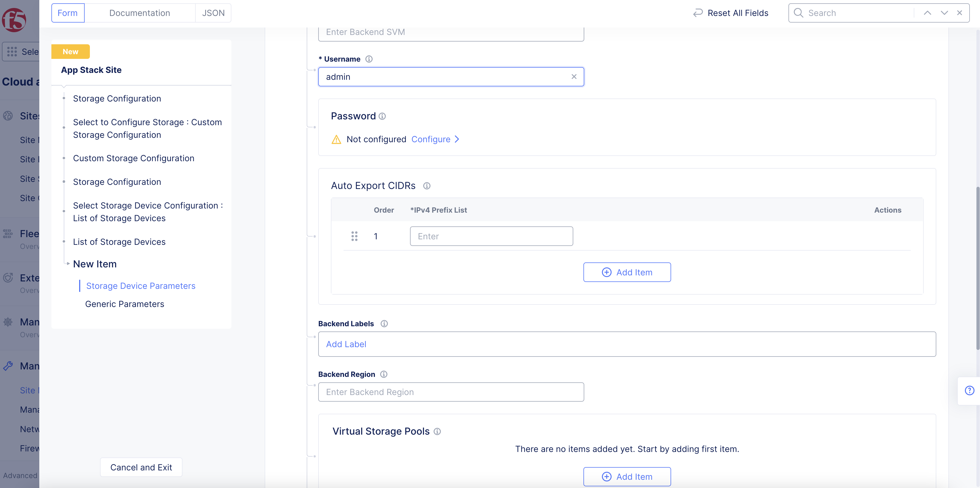Open the service selector grid icon
The height and width of the screenshot is (488, 980).
(12, 52)
